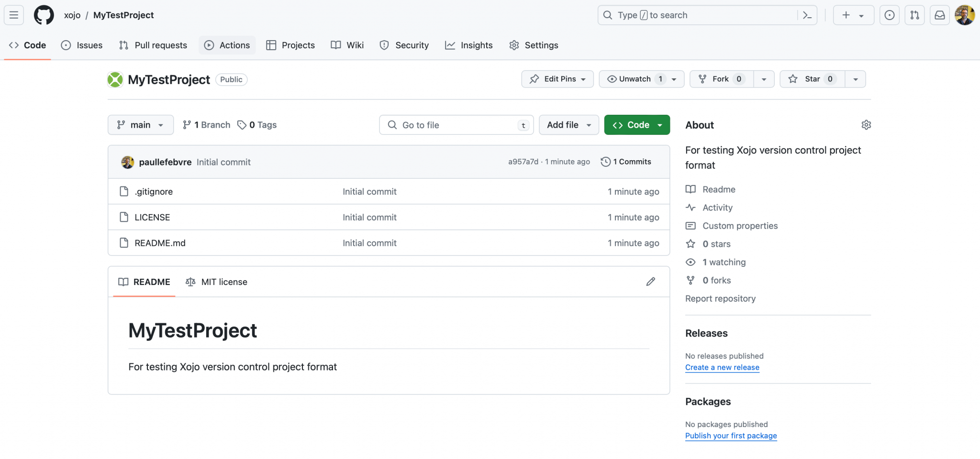The width and height of the screenshot is (980, 459).
Task: Click the Go to file search field
Action: [x=457, y=125]
